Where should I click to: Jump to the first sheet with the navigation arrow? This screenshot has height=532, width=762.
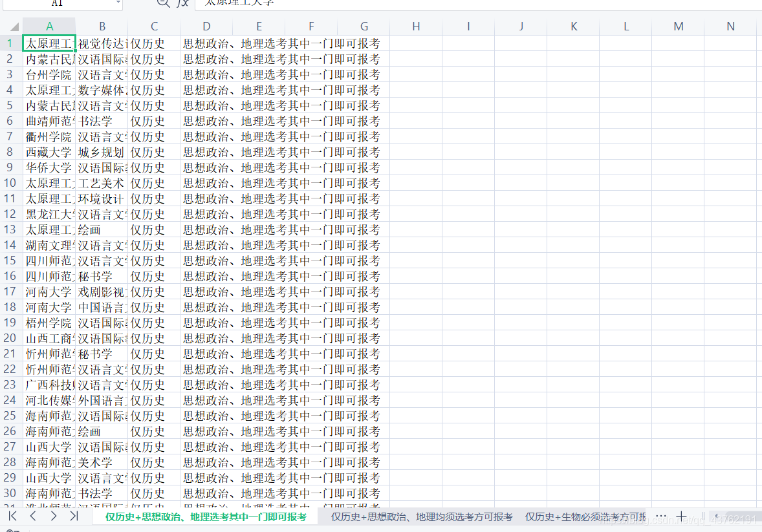pos(13,516)
